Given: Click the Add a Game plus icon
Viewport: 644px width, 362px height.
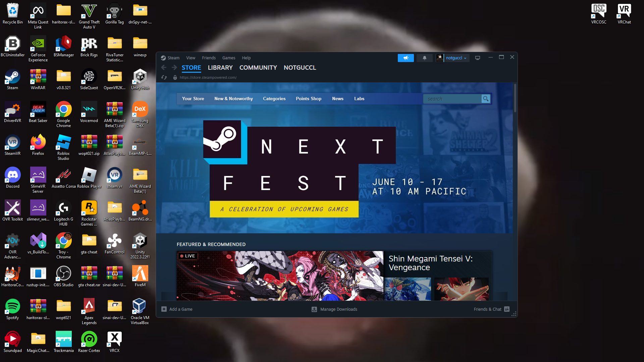Looking at the screenshot, I should (164, 309).
